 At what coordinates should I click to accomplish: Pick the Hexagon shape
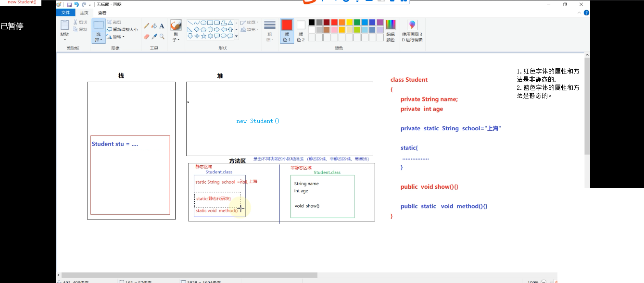click(x=210, y=29)
